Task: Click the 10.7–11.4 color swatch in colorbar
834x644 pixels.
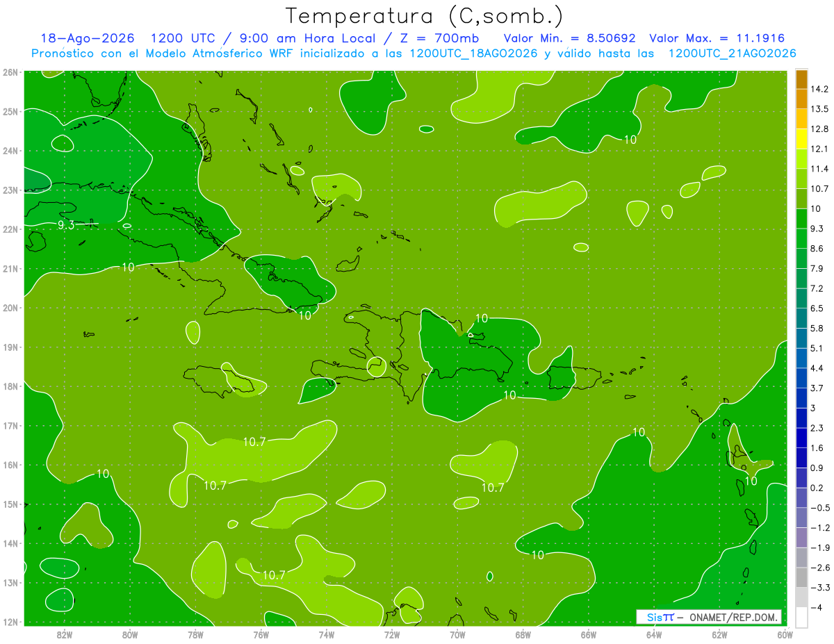Action: (x=801, y=179)
